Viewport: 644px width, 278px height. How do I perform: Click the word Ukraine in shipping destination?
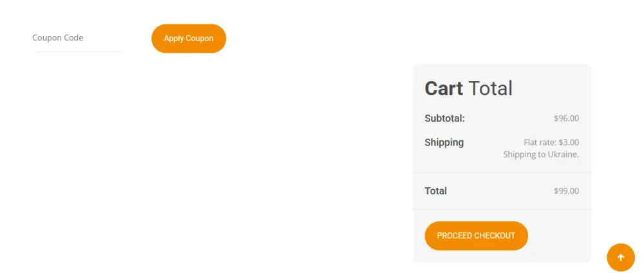pyautogui.click(x=562, y=154)
